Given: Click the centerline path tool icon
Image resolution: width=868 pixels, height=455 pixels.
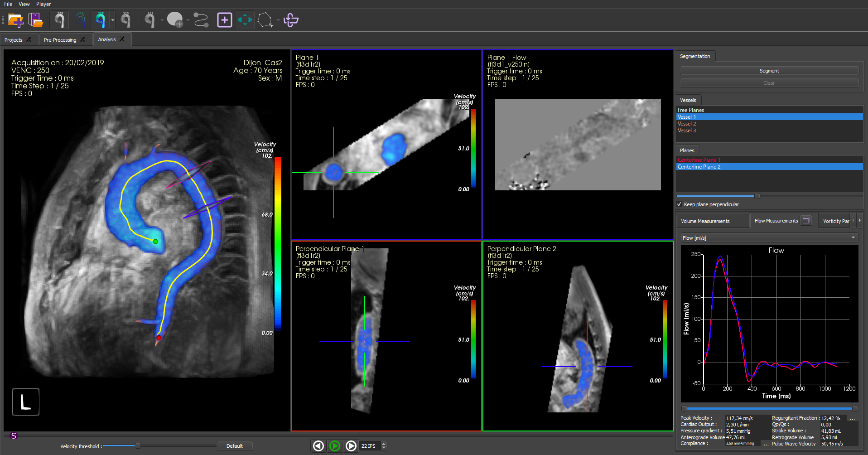Looking at the screenshot, I should tap(201, 20).
